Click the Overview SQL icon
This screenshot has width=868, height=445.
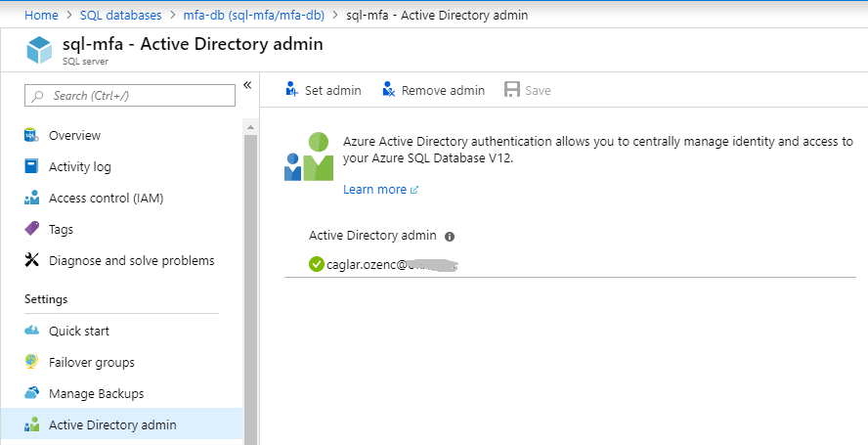[x=31, y=135]
